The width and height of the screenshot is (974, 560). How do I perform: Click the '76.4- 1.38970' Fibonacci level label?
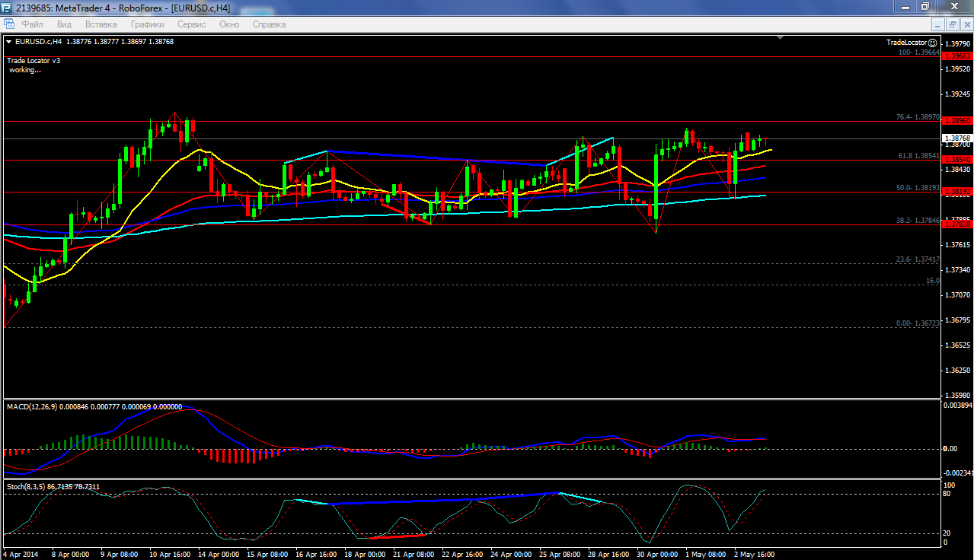click(x=918, y=118)
